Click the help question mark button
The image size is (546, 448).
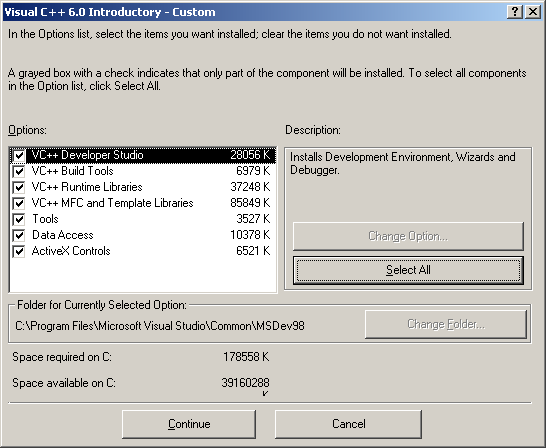[x=515, y=12]
